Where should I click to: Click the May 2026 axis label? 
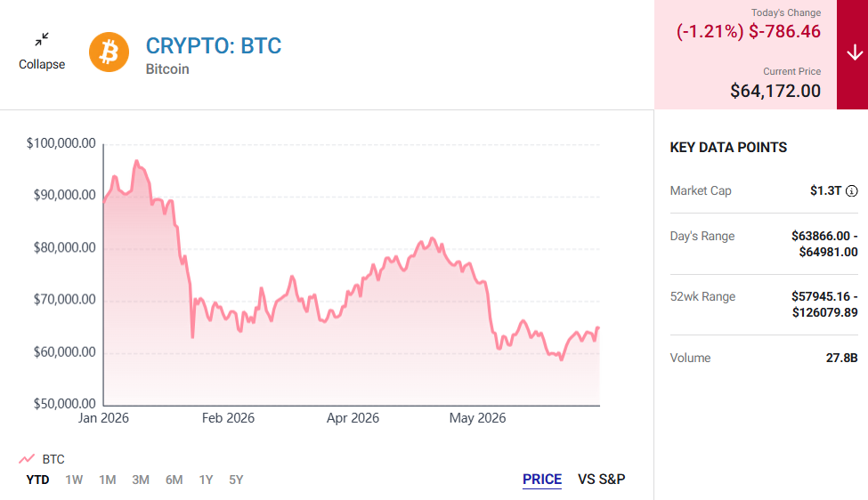(477, 418)
